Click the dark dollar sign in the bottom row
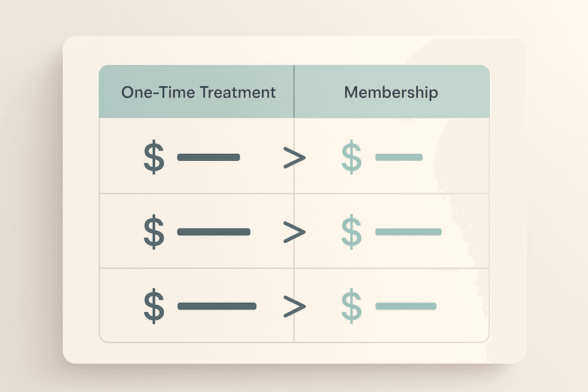The width and height of the screenshot is (588, 392). (153, 306)
